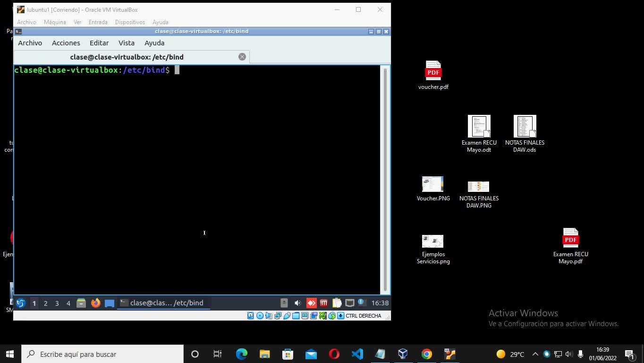Click the volume speaker icon in Lubuntu tray
644x363 pixels.
297,303
